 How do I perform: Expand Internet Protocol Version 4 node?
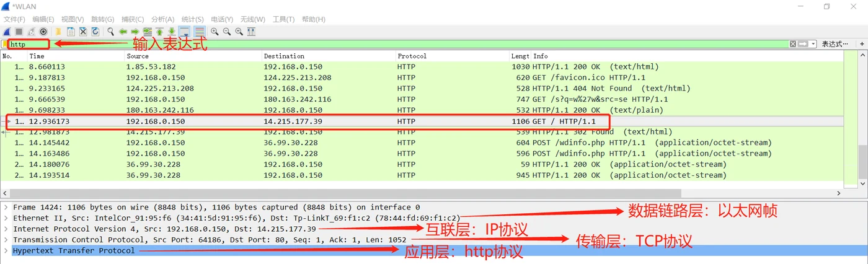[x=6, y=229]
